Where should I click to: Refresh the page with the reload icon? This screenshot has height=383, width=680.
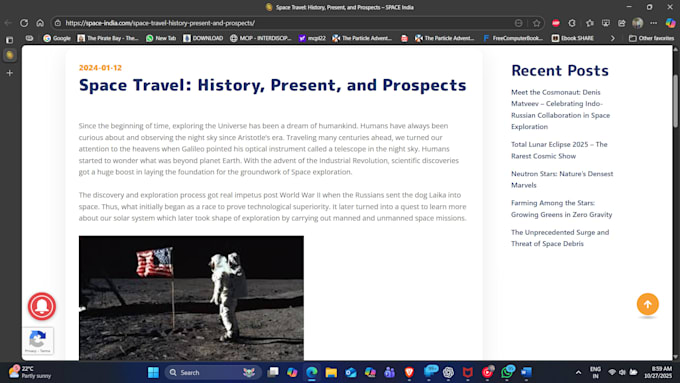tap(24, 23)
